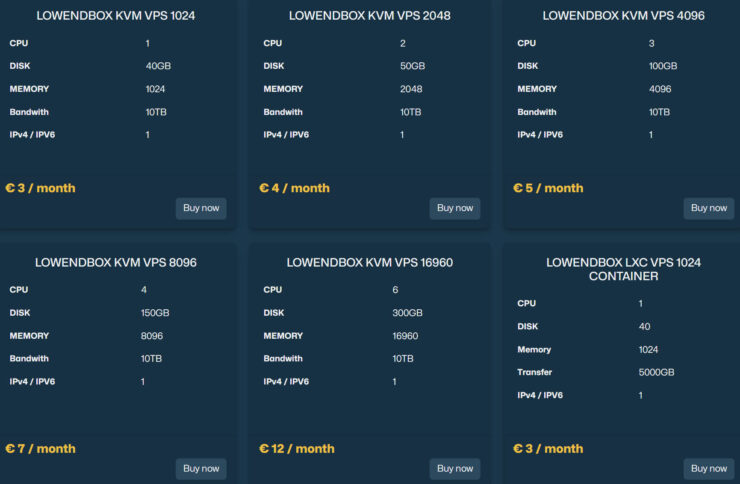Click the 8096 memory value

tap(151, 336)
